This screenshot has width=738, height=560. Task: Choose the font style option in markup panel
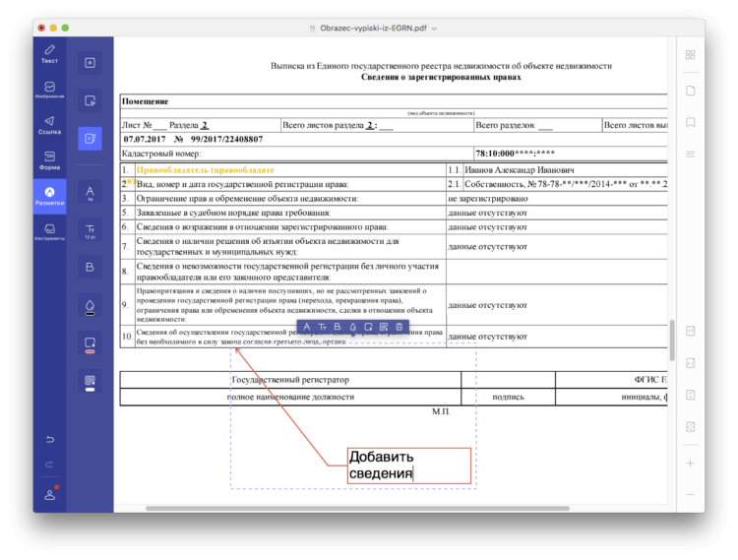click(x=90, y=193)
